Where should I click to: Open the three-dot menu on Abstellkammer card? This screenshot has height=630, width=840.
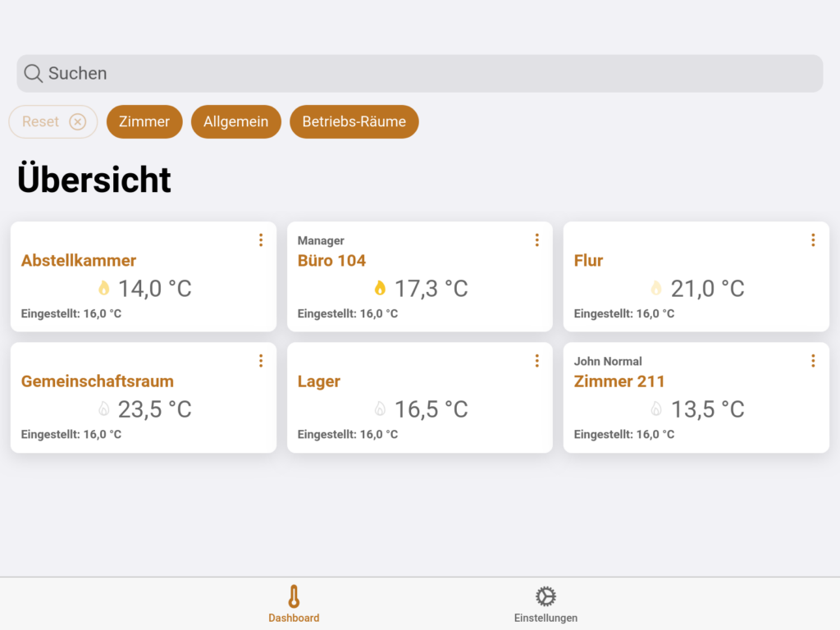point(261,240)
